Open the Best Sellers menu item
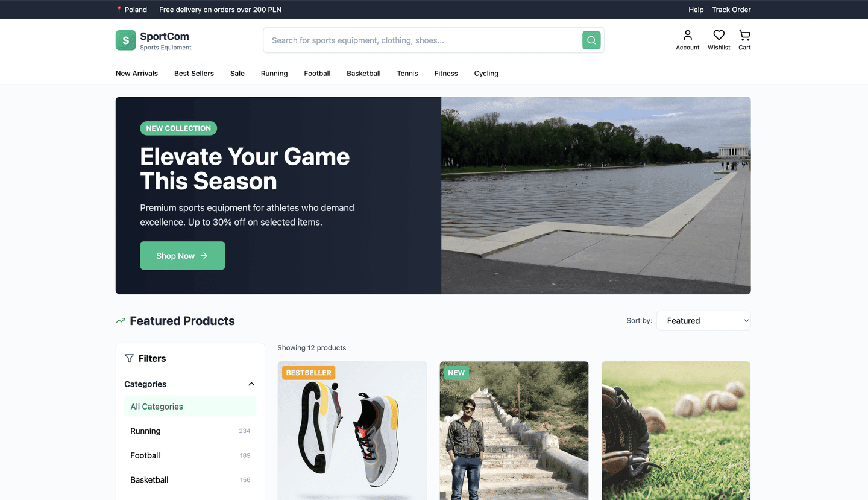Screen dimensions: 868x500 (193, 73)
